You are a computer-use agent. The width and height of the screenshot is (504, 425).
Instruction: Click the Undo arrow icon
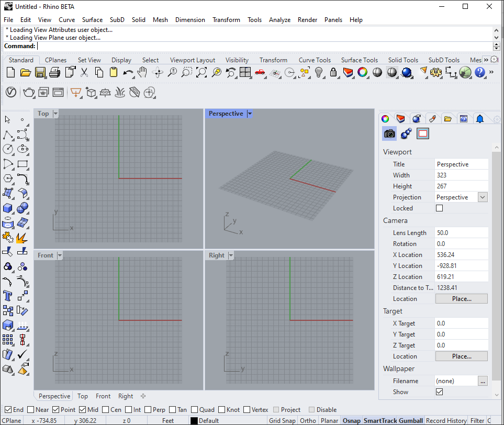128,72
